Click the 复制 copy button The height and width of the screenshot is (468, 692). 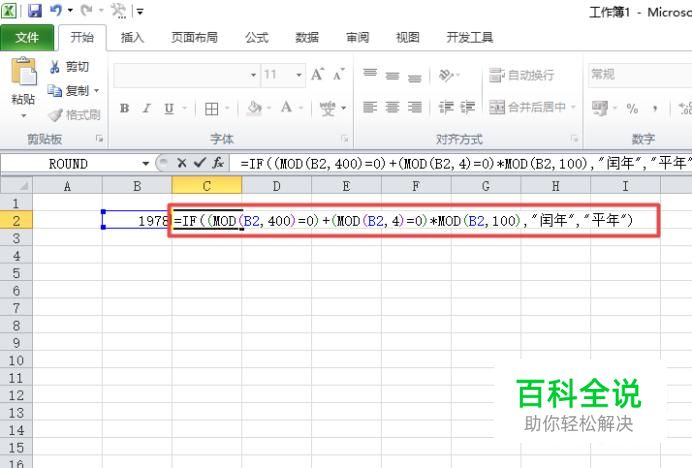click(68, 91)
